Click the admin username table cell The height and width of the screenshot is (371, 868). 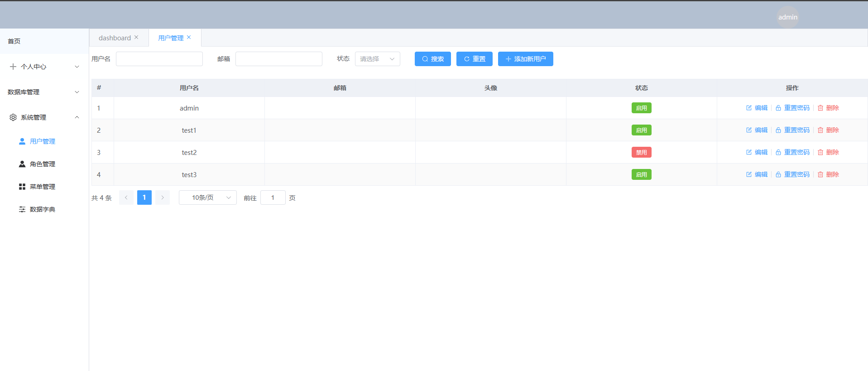point(189,108)
